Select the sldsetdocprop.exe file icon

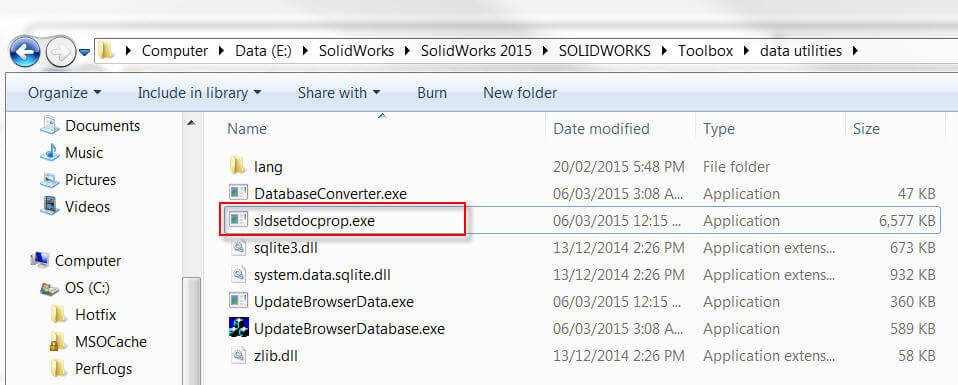pos(238,219)
